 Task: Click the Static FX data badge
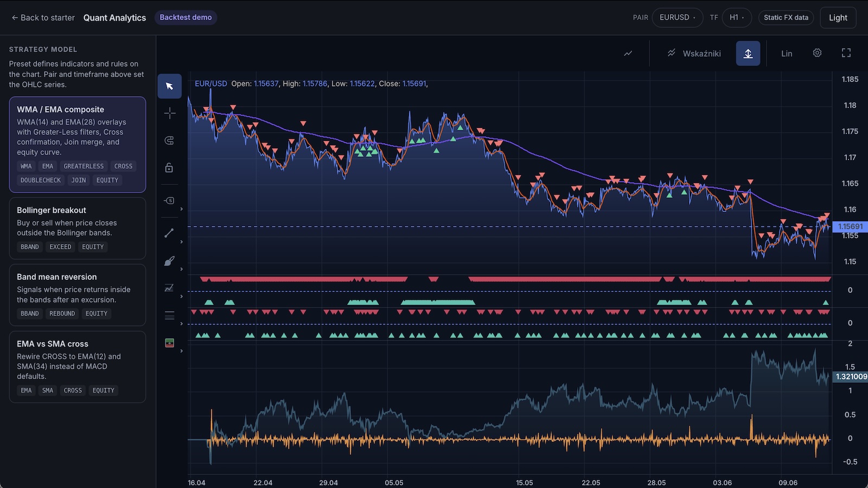point(786,17)
